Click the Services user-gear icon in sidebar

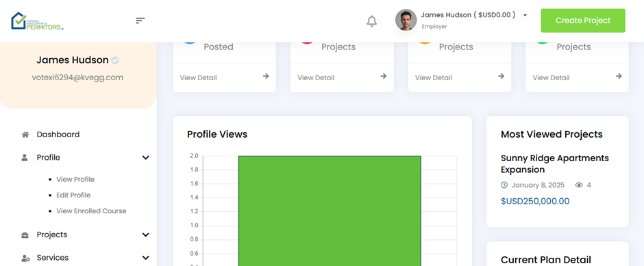pos(25,258)
